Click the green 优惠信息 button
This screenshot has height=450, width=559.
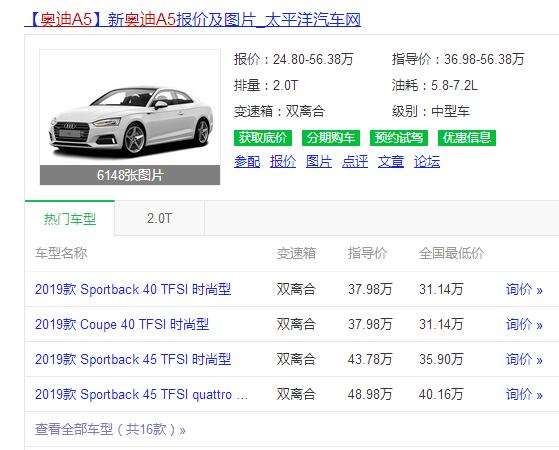tap(467, 138)
